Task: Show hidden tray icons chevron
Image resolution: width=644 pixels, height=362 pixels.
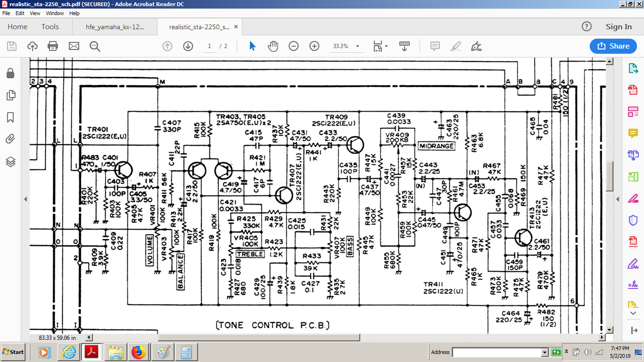Action: (566, 352)
